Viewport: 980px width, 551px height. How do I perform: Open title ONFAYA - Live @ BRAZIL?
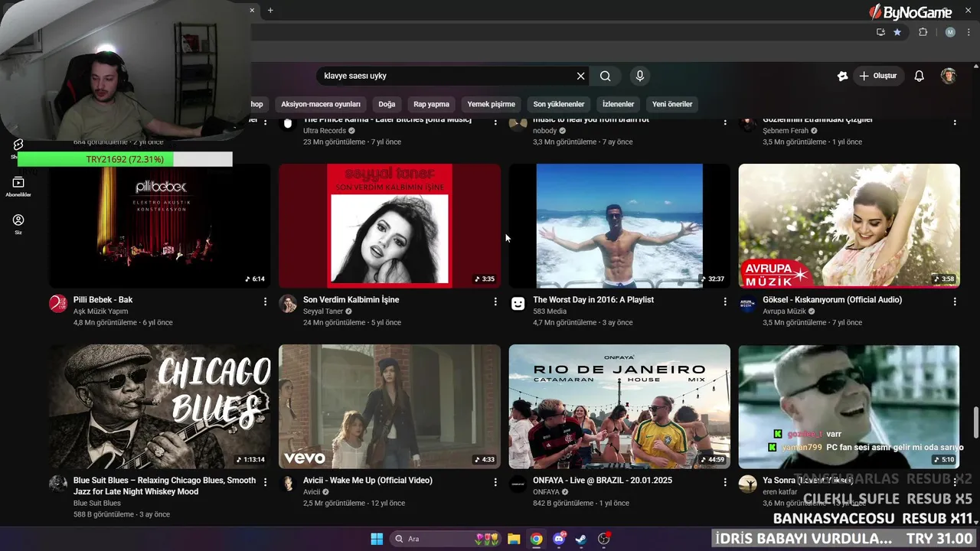click(x=603, y=481)
